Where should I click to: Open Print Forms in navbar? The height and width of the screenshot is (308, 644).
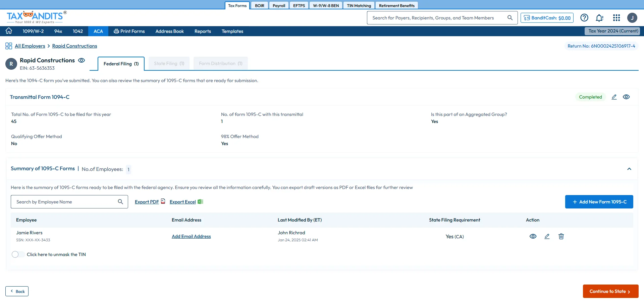click(129, 31)
